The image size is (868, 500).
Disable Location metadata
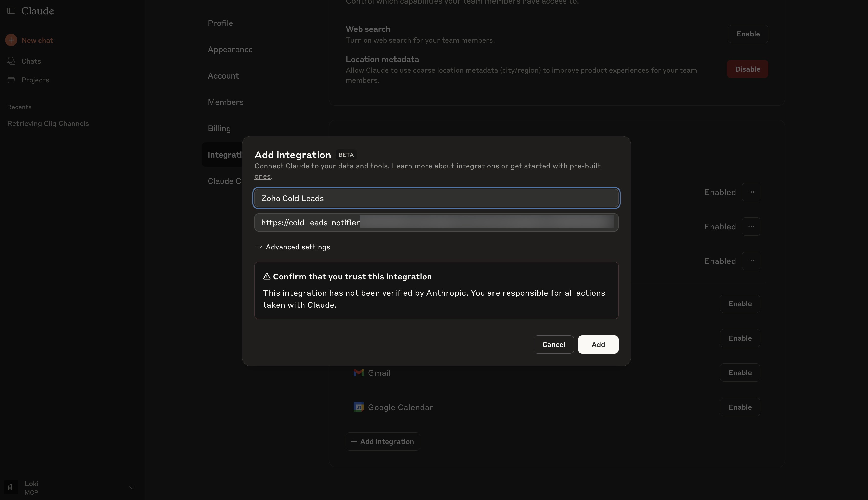coord(747,69)
